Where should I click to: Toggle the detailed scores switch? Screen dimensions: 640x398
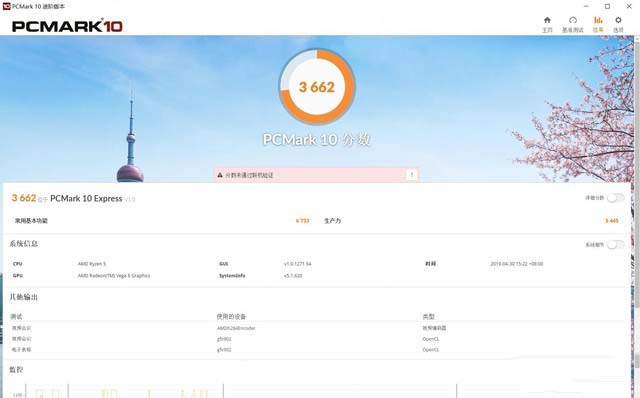[x=616, y=198]
